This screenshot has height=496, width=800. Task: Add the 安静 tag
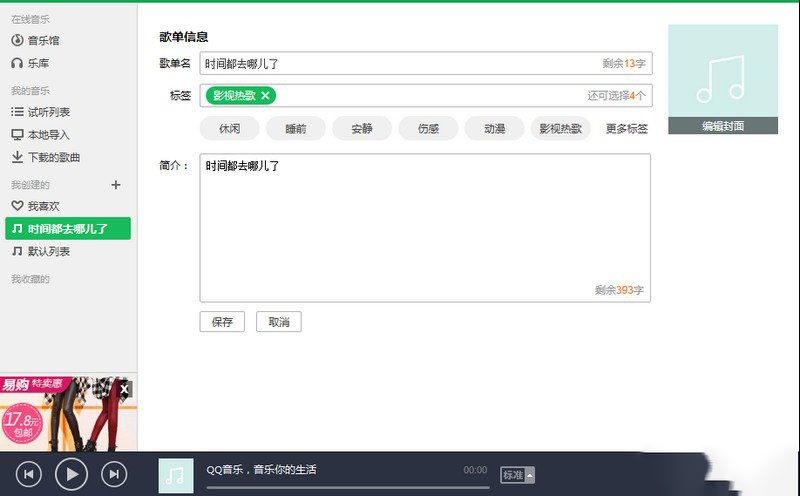(x=362, y=129)
